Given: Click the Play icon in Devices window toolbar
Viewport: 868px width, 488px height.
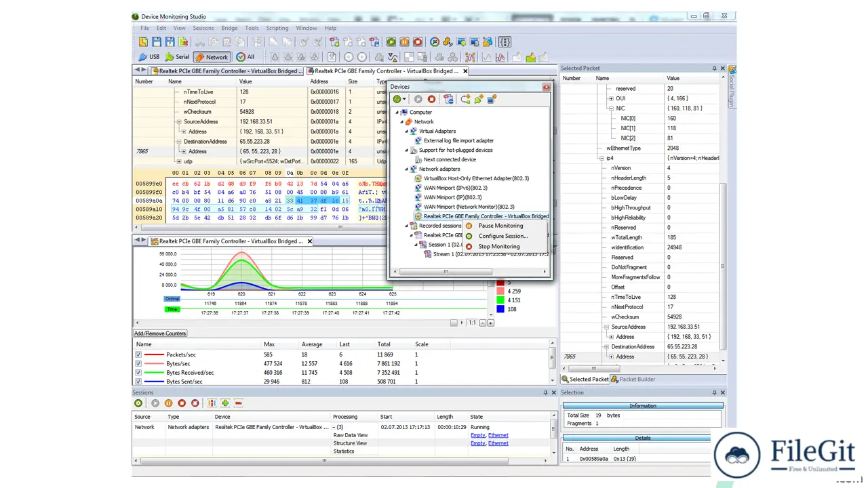Looking at the screenshot, I should pyautogui.click(x=418, y=99).
